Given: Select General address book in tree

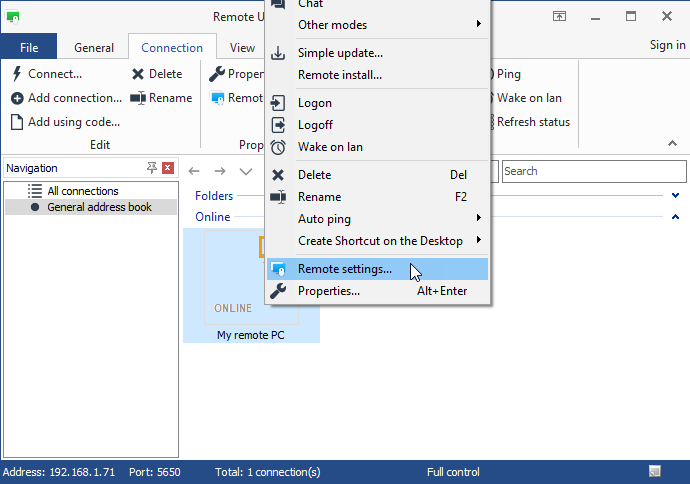Looking at the screenshot, I should coord(99,207).
